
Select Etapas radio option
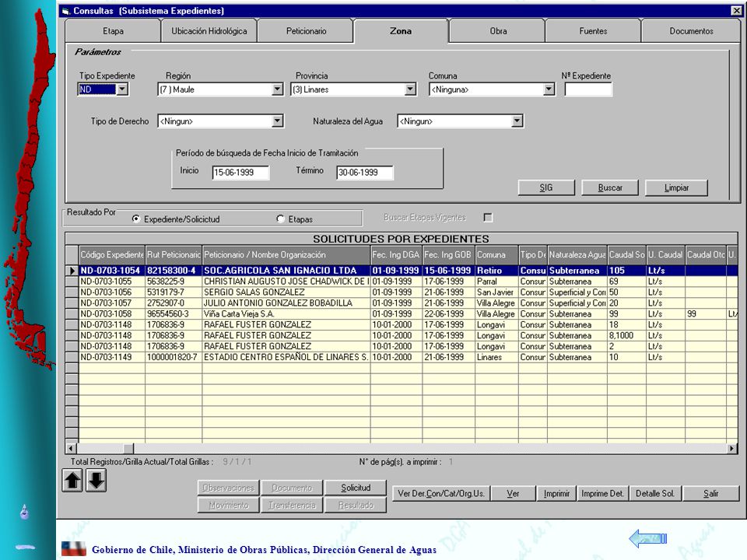281,219
